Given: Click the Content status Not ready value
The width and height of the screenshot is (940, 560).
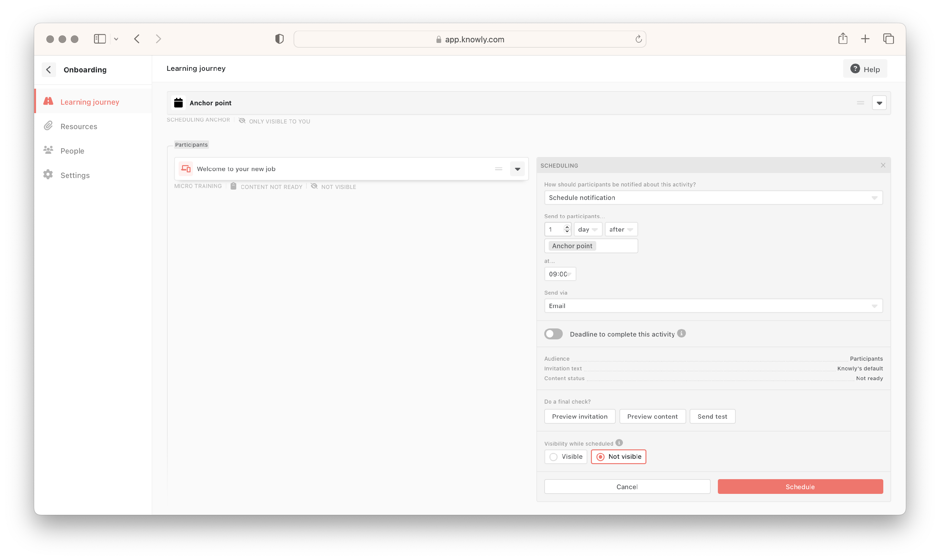Looking at the screenshot, I should [869, 379].
